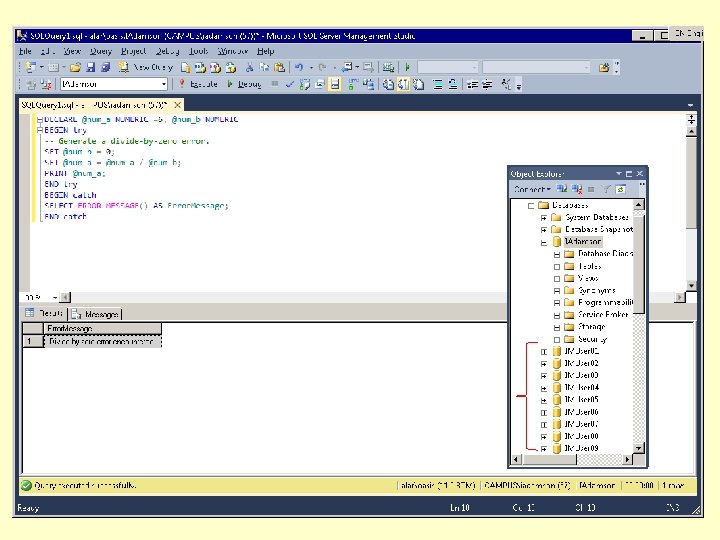Click the Refresh icon in Object Explorer
720x540 pixels.
click(x=620, y=188)
